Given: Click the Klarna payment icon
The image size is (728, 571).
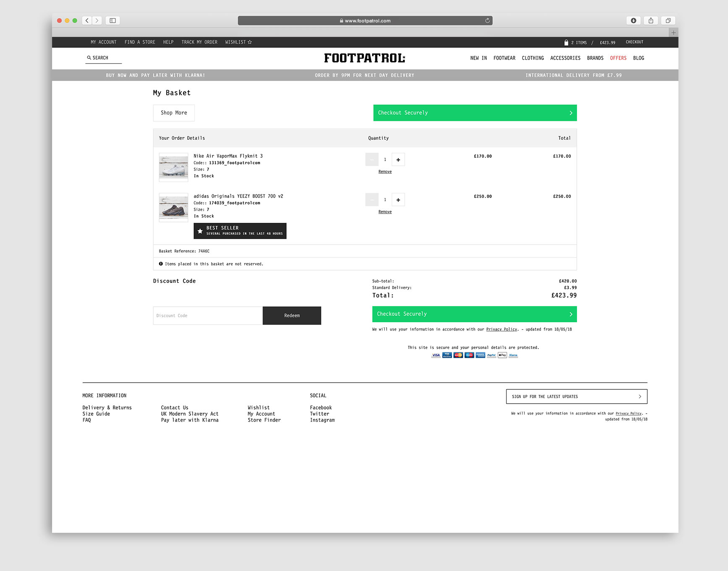Looking at the screenshot, I should 513,355.
